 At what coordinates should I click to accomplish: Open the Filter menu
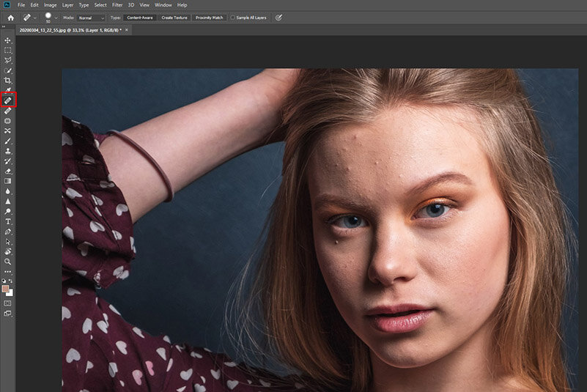tap(117, 5)
